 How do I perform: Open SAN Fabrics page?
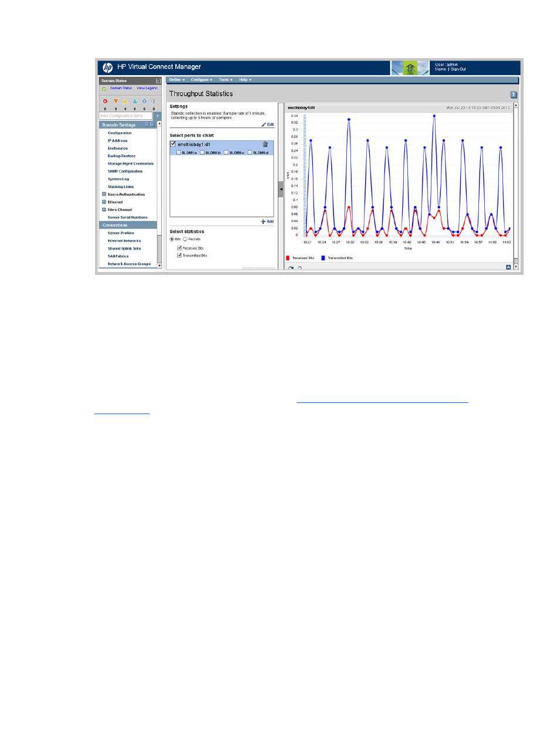(x=118, y=256)
